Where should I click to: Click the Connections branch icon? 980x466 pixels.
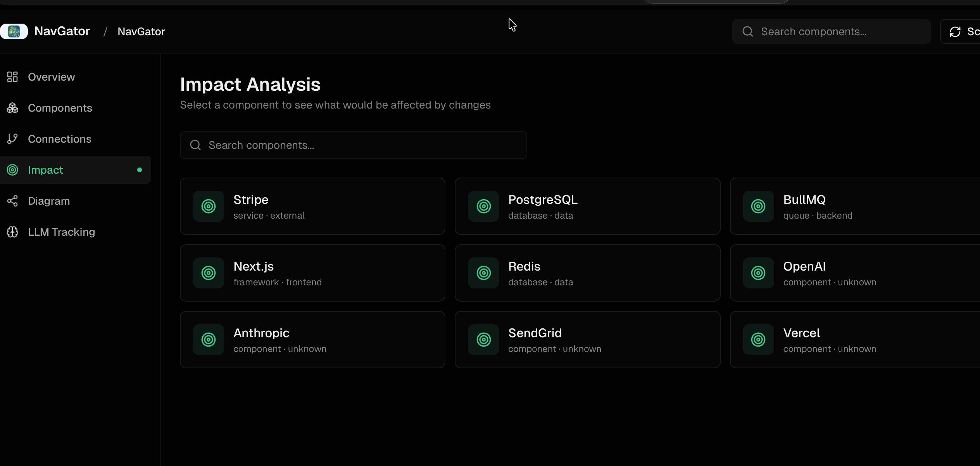click(12, 139)
